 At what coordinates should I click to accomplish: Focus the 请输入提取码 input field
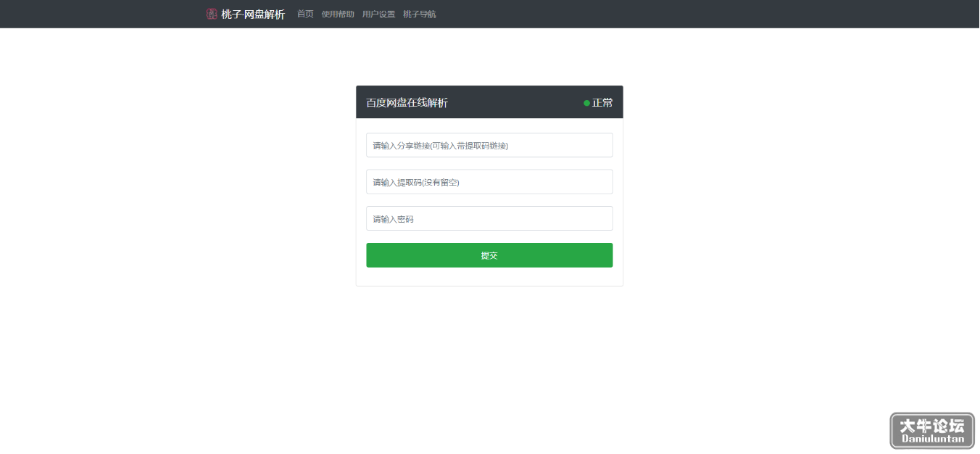pyautogui.click(x=489, y=182)
